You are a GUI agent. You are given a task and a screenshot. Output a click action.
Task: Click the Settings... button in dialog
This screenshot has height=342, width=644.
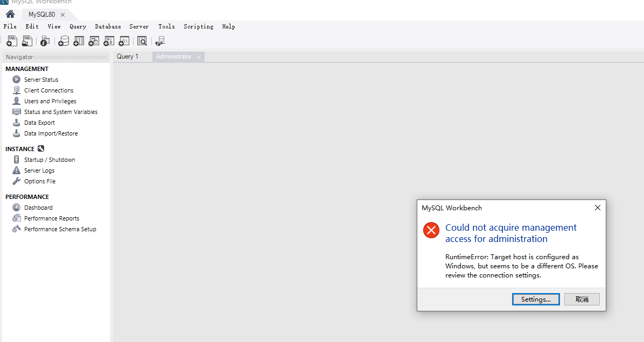[x=536, y=300]
